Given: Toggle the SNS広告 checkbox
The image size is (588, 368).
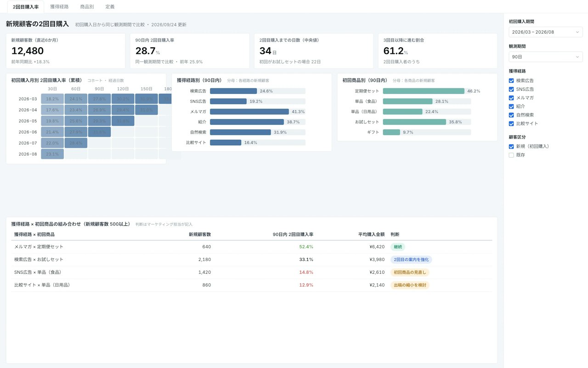Looking at the screenshot, I should (511, 89).
